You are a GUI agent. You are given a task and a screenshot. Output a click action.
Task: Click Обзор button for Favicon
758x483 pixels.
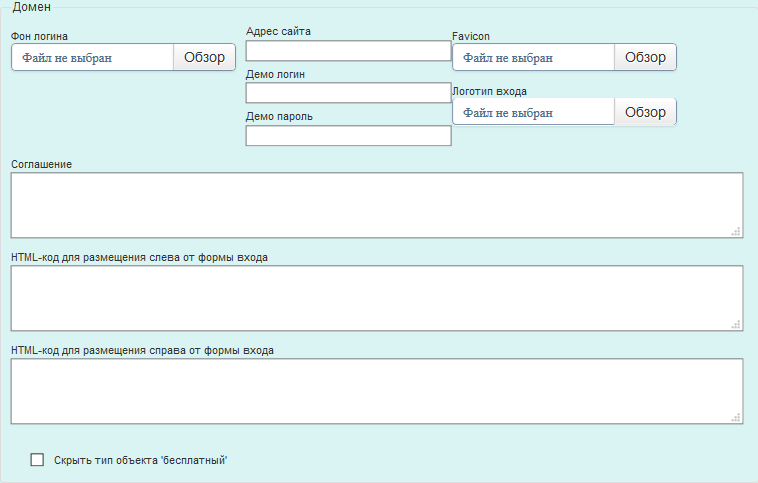(x=645, y=58)
